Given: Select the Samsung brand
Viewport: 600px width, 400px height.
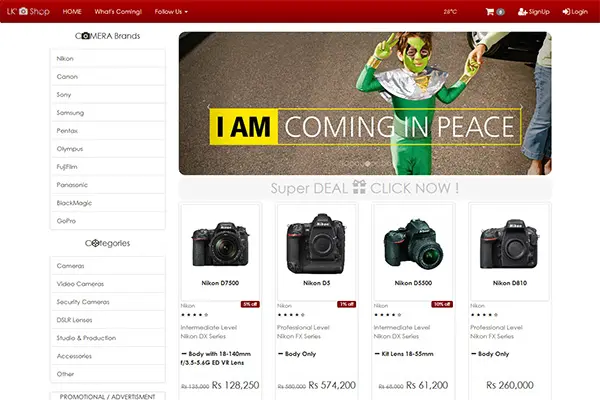Looking at the screenshot, I should tap(108, 113).
